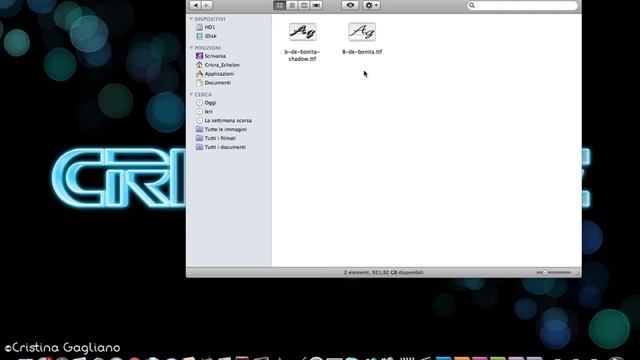The width and height of the screenshot is (640, 360).
Task: Switch to Cover Flow view
Action: (x=316, y=5)
